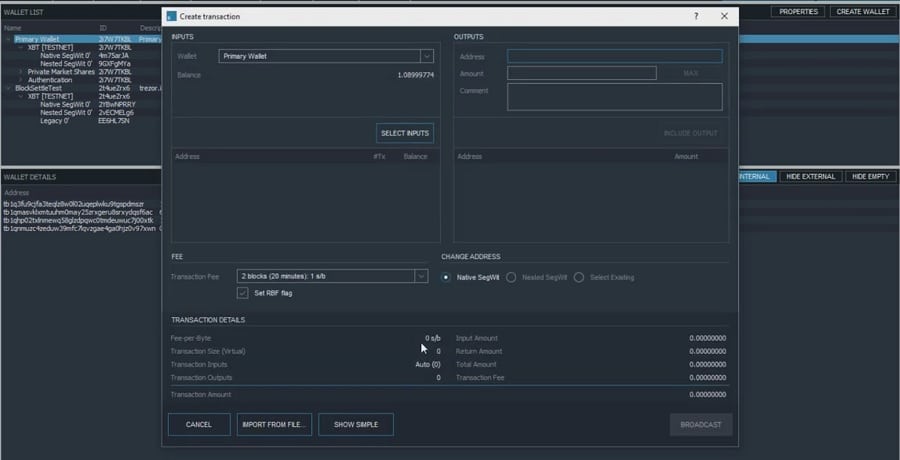Choose Nested SegWit change address option
The height and width of the screenshot is (460, 900).
pyautogui.click(x=511, y=277)
